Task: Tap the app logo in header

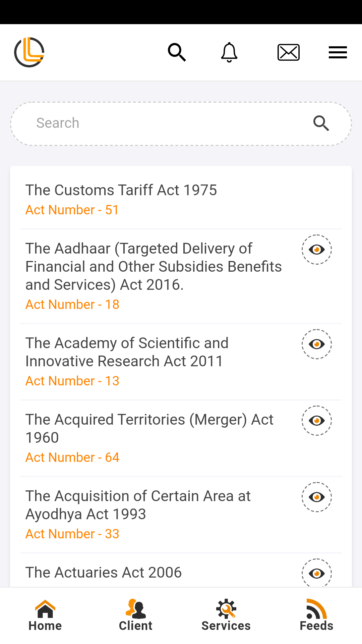Action: [x=29, y=52]
